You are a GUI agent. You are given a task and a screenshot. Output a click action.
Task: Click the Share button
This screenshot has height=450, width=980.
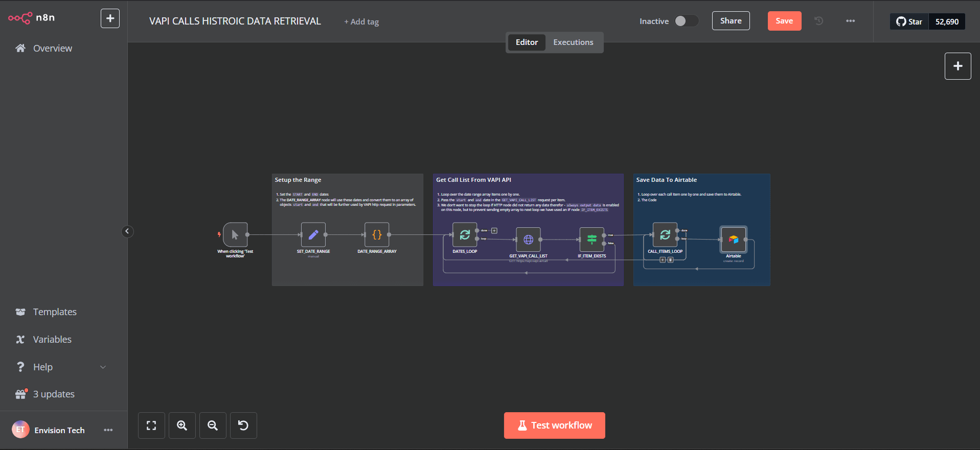tap(731, 21)
